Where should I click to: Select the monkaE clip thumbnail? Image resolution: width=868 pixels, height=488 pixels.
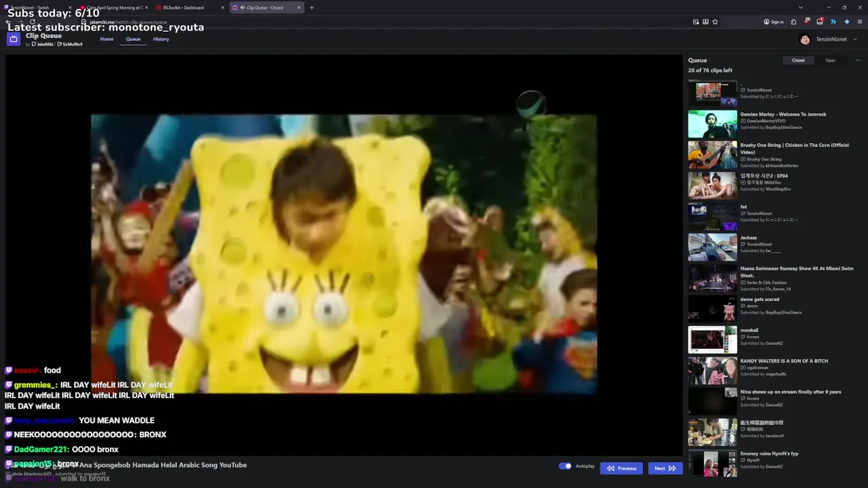(712, 340)
